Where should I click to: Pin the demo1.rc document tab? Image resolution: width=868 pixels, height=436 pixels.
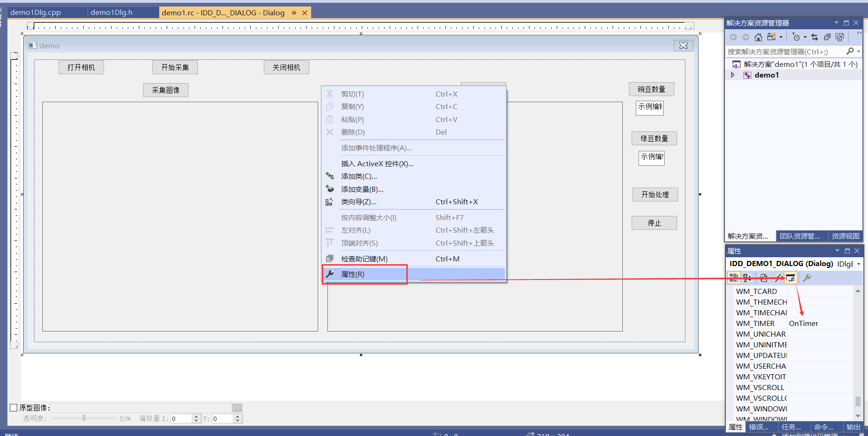coord(294,13)
